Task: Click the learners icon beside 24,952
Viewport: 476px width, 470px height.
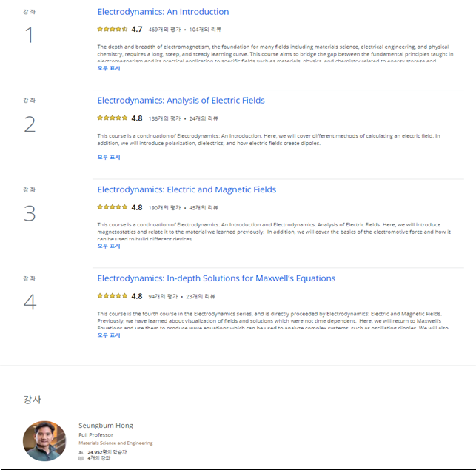Action: coord(81,453)
